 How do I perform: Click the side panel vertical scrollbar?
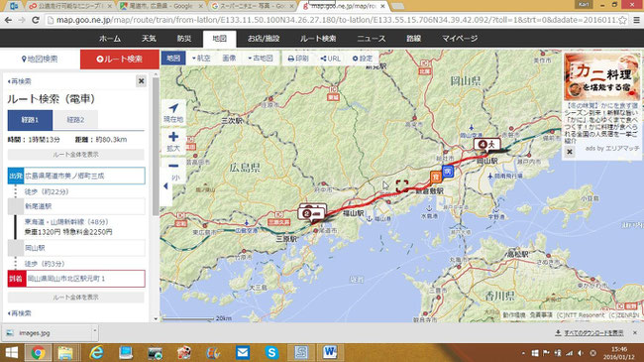tap(156, 146)
